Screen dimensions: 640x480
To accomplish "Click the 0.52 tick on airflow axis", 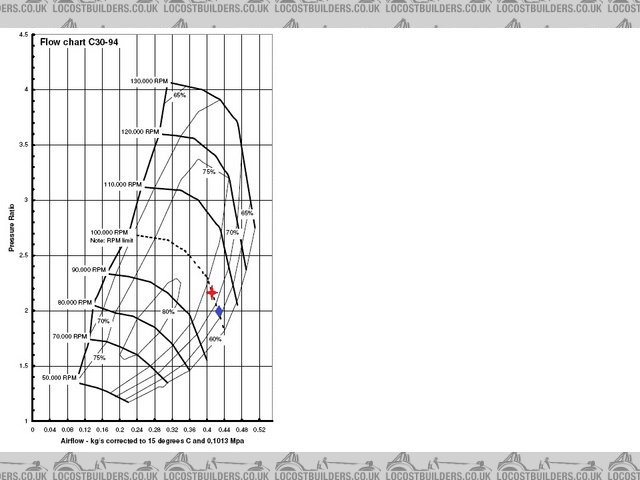I will 258,429.
